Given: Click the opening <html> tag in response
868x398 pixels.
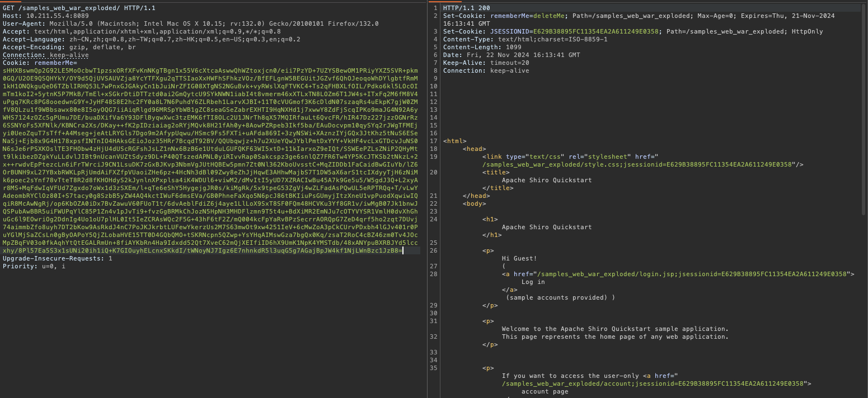Looking at the screenshot, I should [x=454, y=141].
